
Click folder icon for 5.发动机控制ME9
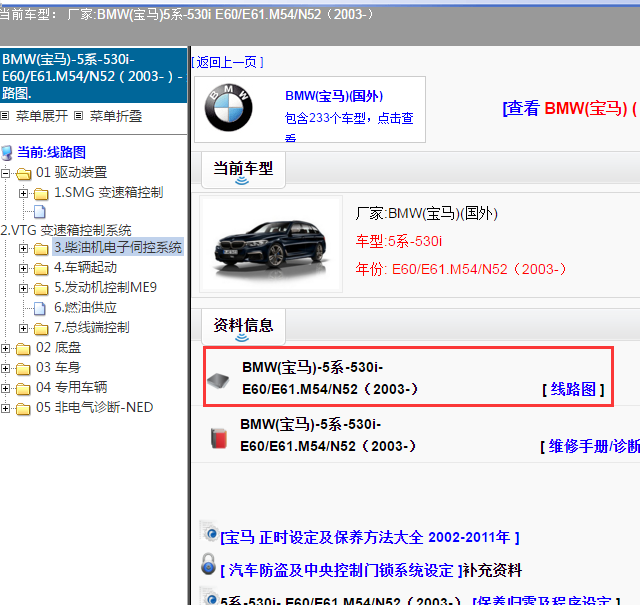(41, 288)
